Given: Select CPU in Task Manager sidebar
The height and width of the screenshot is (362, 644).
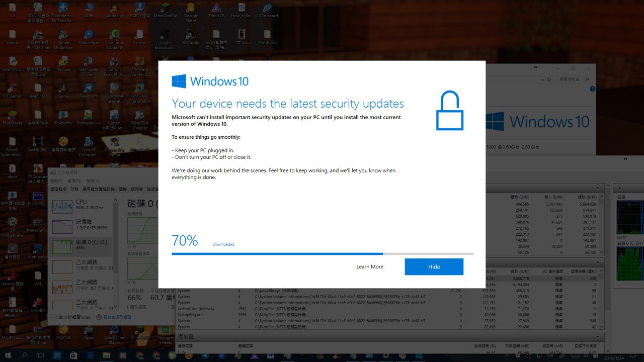Looking at the screenshot, I should (80, 205).
